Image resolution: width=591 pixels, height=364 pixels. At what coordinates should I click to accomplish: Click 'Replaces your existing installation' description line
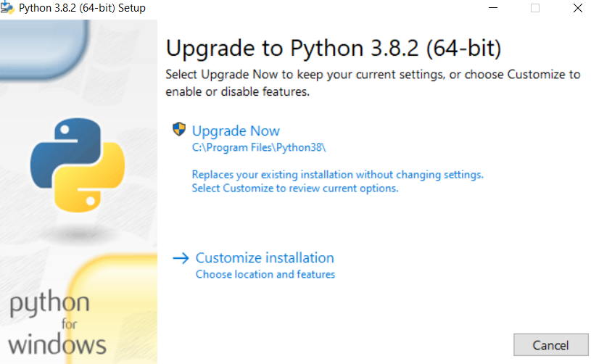click(338, 175)
